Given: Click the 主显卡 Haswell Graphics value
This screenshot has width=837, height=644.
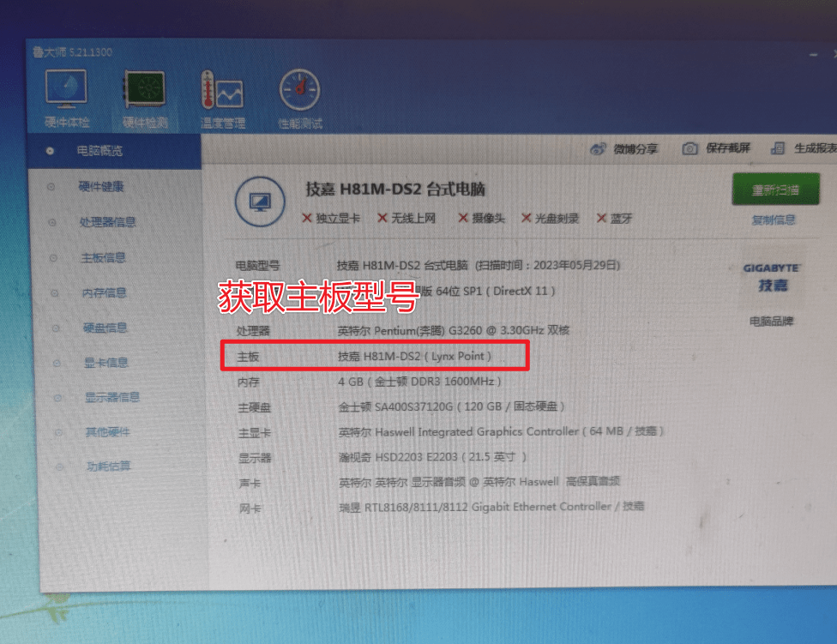Looking at the screenshot, I should [x=501, y=431].
